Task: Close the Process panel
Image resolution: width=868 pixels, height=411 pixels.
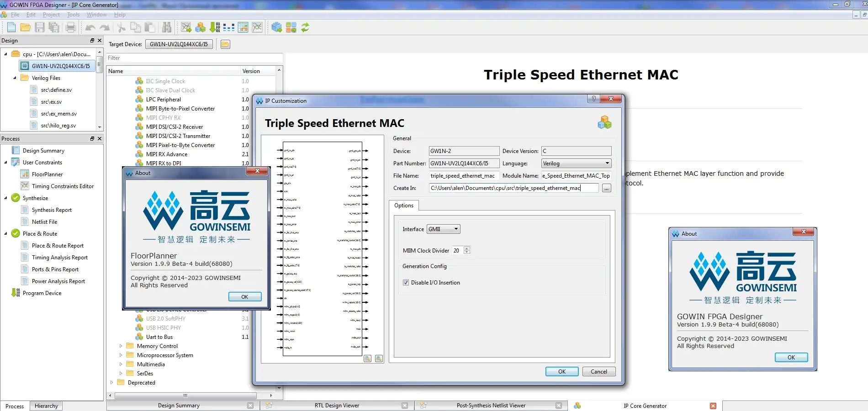Action: click(x=100, y=138)
